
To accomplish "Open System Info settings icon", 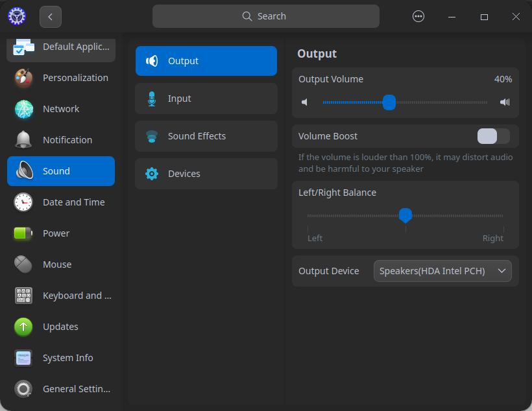I will tap(23, 358).
